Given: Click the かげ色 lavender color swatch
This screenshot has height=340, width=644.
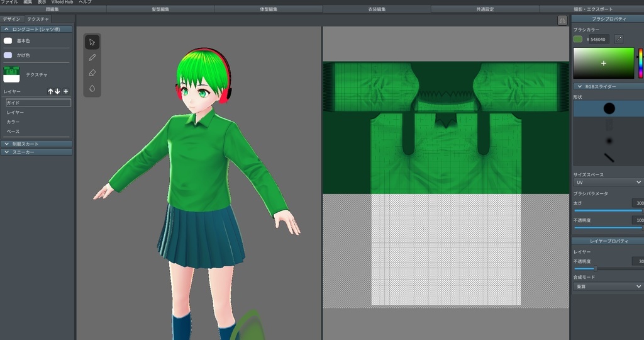Looking at the screenshot, I should click(8, 55).
